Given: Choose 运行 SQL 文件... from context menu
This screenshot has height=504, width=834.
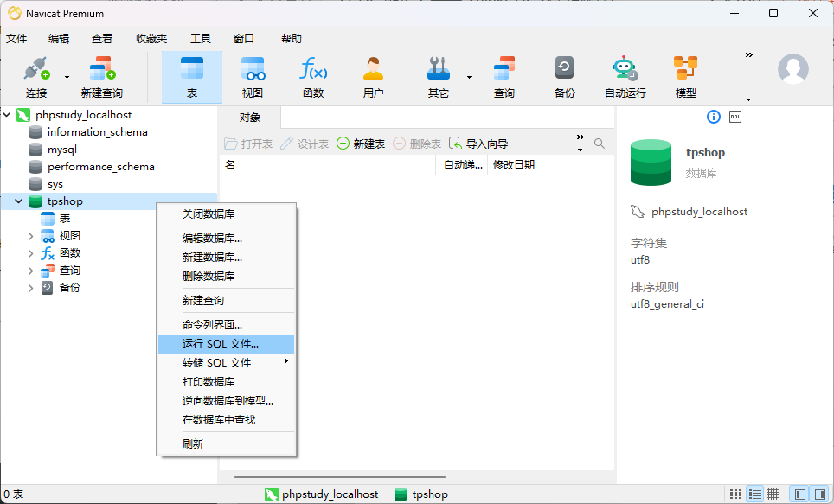Looking at the screenshot, I should coord(226,344).
